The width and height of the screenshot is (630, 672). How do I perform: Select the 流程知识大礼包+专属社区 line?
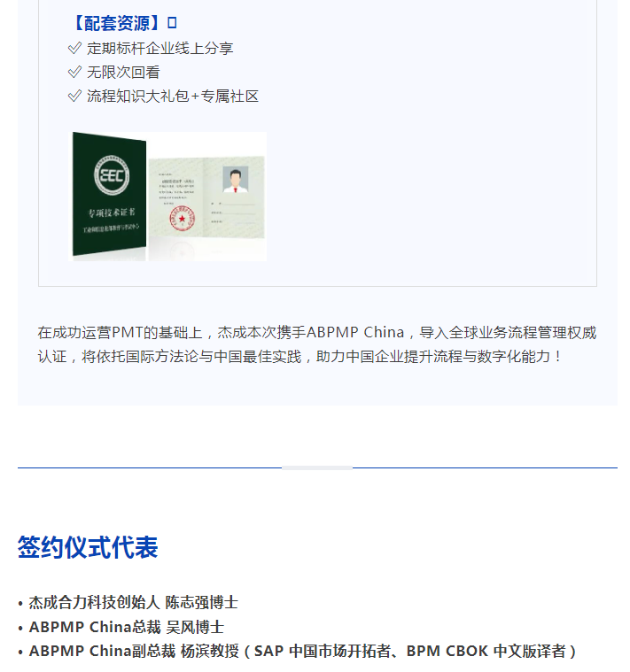point(173,96)
